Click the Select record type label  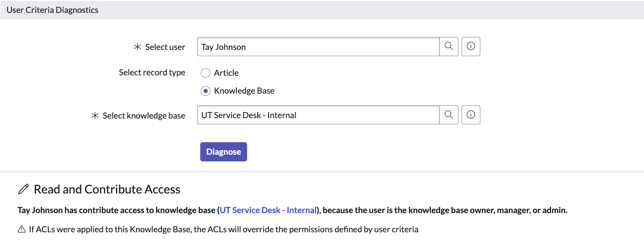click(152, 72)
